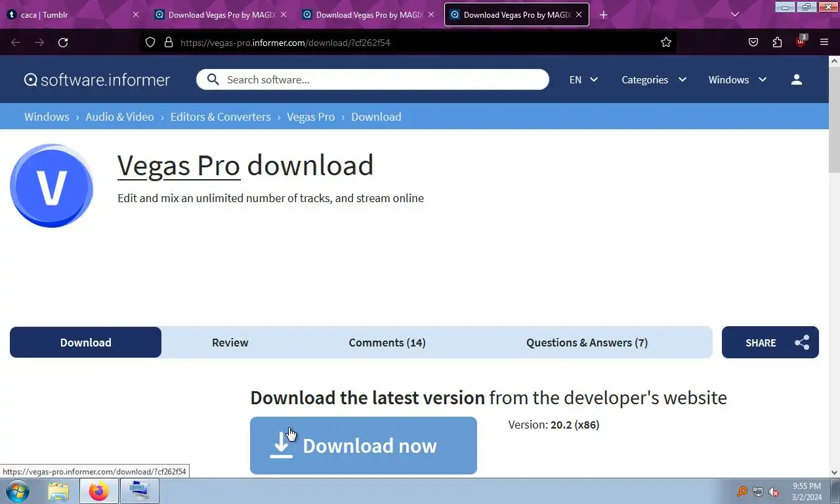Expand the EN language dropdown

click(x=583, y=79)
